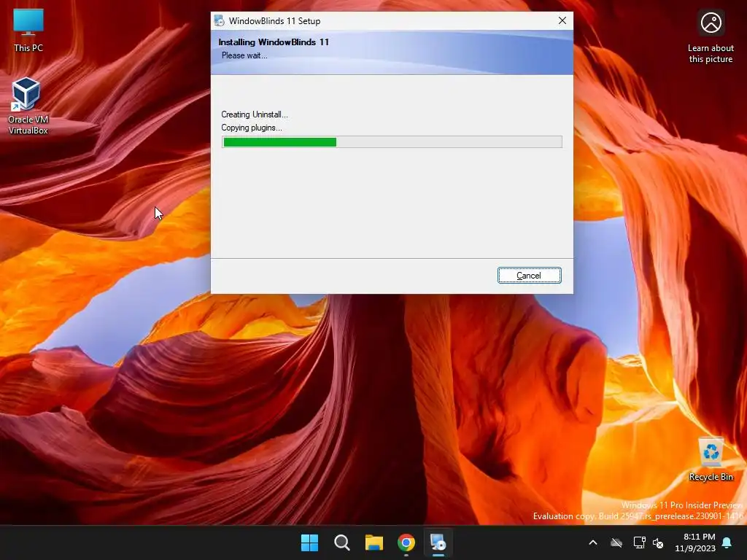Click the WindowBlinds setup icon in title bar
Image resolution: width=747 pixels, height=560 pixels.
click(x=219, y=21)
